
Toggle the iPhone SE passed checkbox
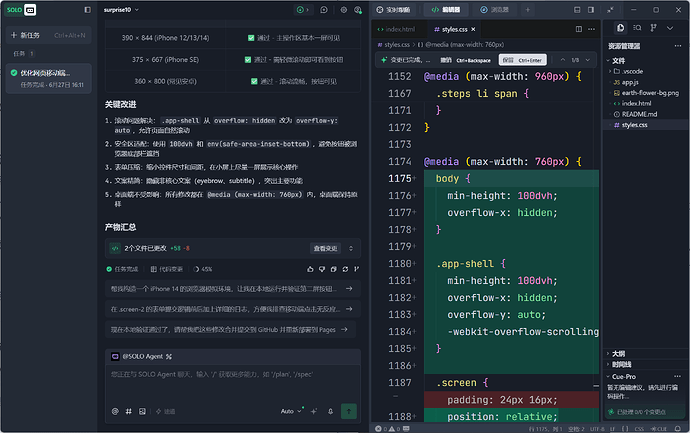[x=248, y=59]
